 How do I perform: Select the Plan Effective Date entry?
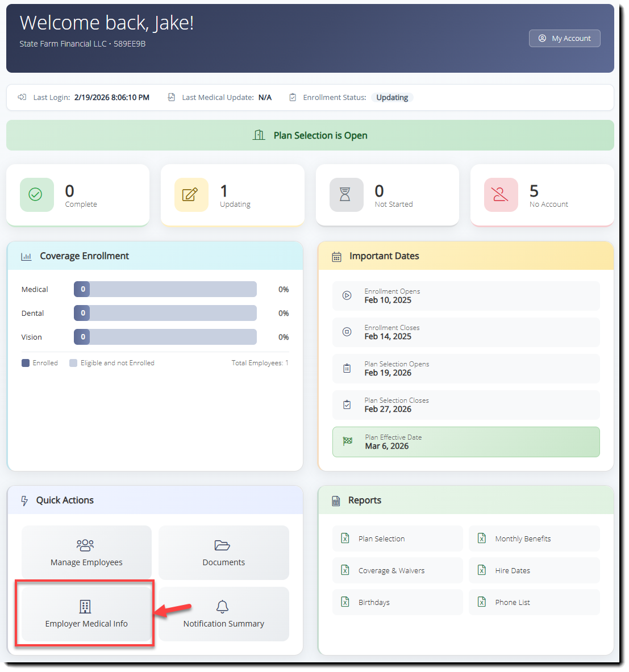(466, 442)
